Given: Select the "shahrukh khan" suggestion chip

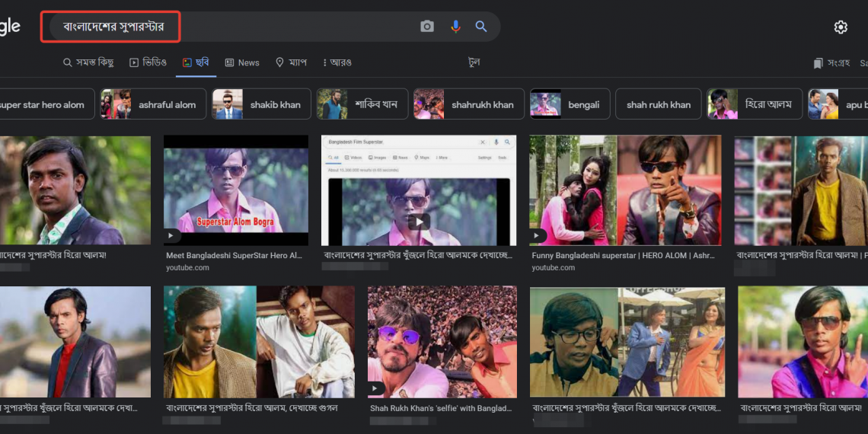Looking at the screenshot, I should coord(469,104).
